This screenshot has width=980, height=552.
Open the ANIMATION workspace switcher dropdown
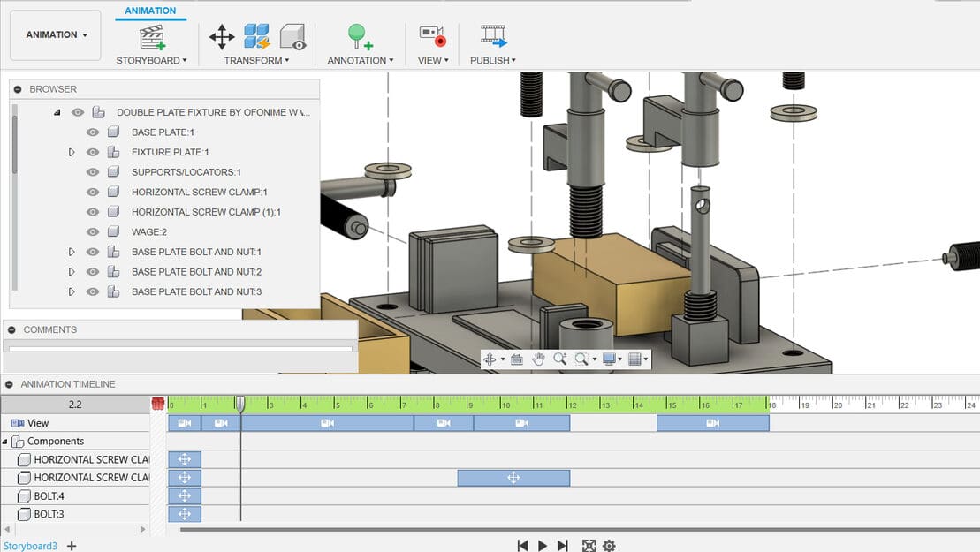click(x=55, y=34)
